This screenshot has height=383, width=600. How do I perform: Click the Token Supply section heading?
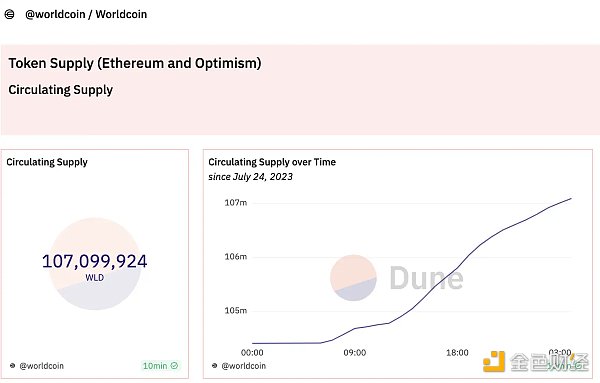[135, 63]
